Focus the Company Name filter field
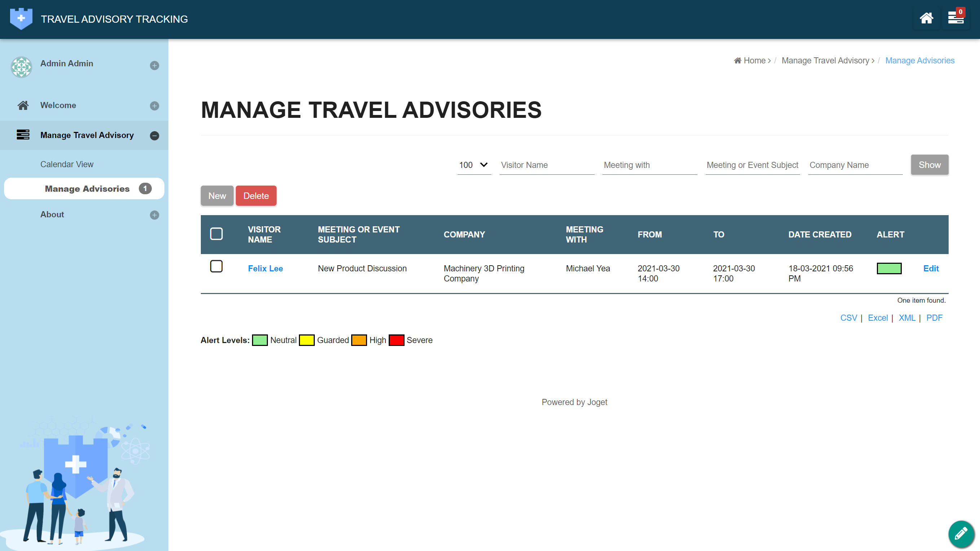Screen dimensions: 980x551 click(x=855, y=165)
